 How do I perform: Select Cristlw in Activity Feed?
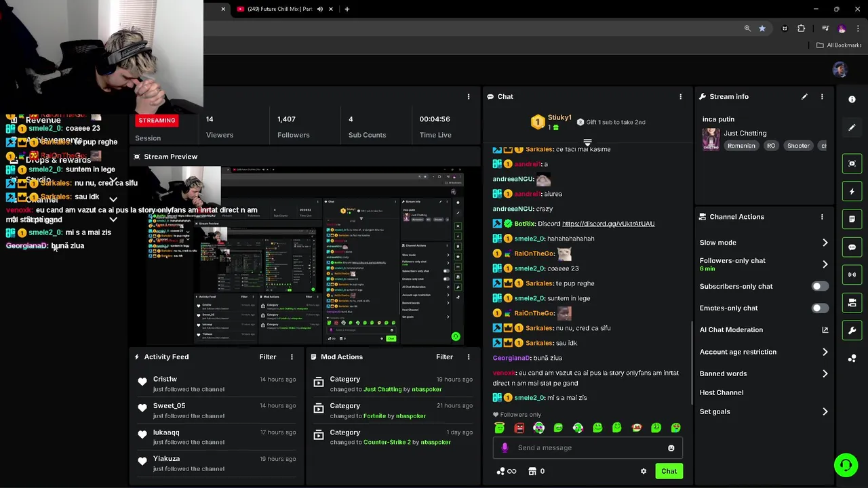point(165,380)
